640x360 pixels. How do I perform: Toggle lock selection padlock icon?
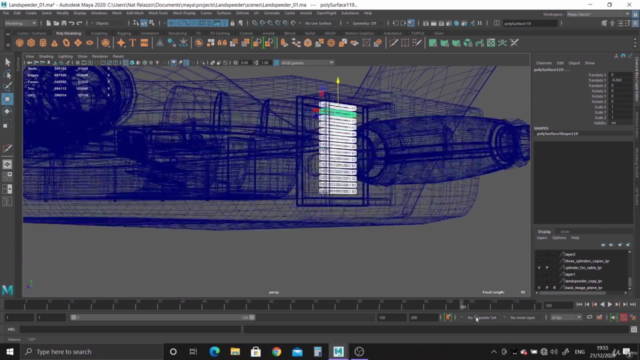click(x=232, y=23)
